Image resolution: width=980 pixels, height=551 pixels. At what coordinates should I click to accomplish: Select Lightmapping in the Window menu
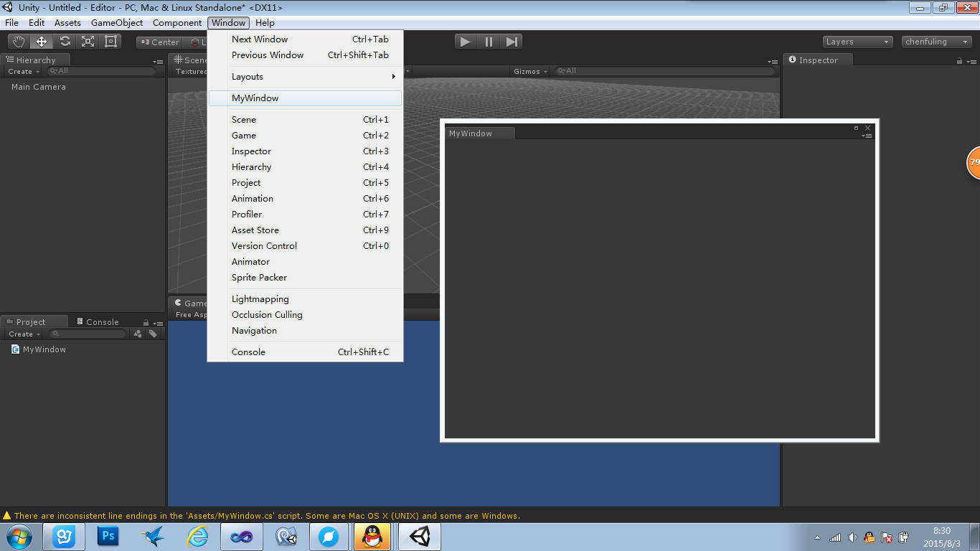click(260, 298)
